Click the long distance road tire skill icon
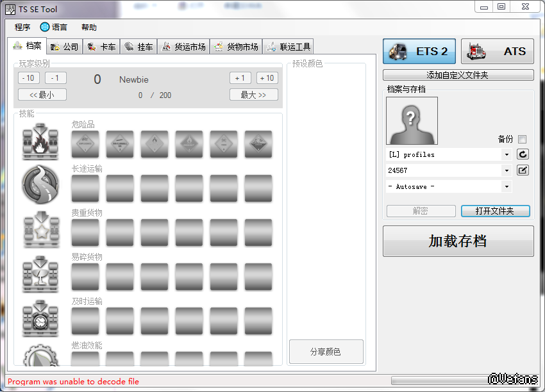The width and height of the screenshot is (545, 392). [x=40, y=184]
